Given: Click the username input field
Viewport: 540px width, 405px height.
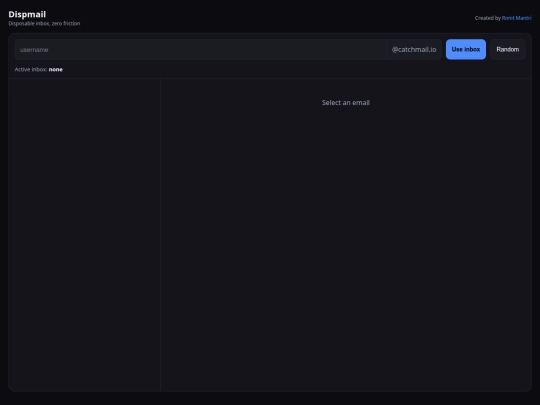Looking at the screenshot, I should click(x=200, y=50).
